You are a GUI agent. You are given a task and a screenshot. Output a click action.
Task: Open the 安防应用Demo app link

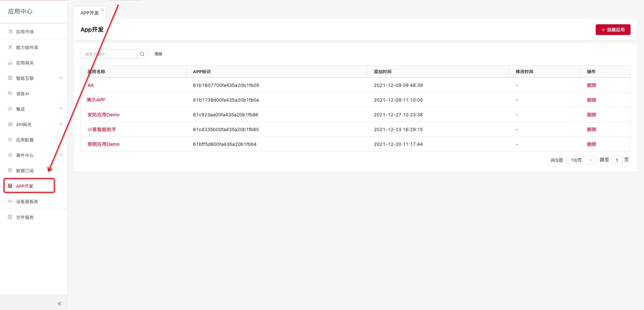(x=103, y=115)
